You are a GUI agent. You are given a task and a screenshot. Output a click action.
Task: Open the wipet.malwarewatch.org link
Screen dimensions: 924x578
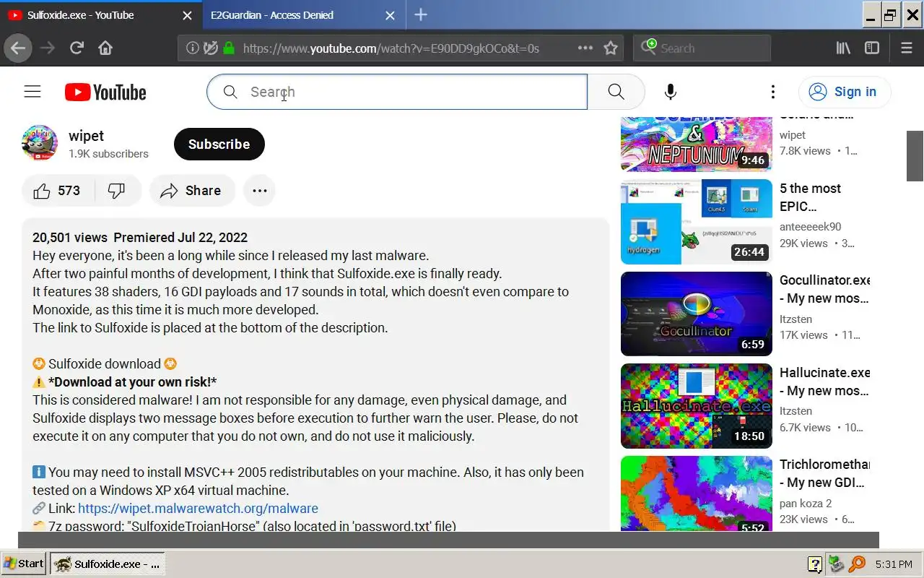[198, 509]
